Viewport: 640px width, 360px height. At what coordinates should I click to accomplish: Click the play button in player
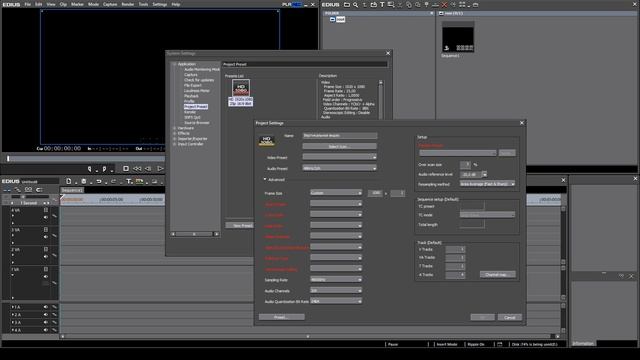click(x=160, y=169)
